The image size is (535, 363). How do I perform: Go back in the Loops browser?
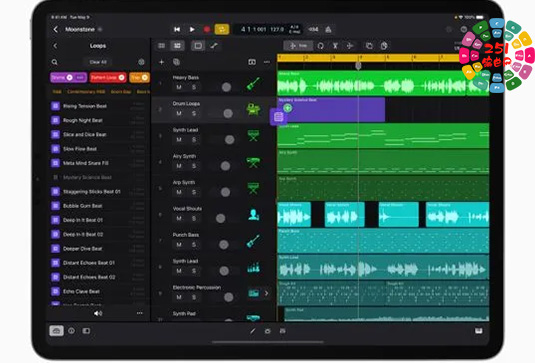pos(55,46)
